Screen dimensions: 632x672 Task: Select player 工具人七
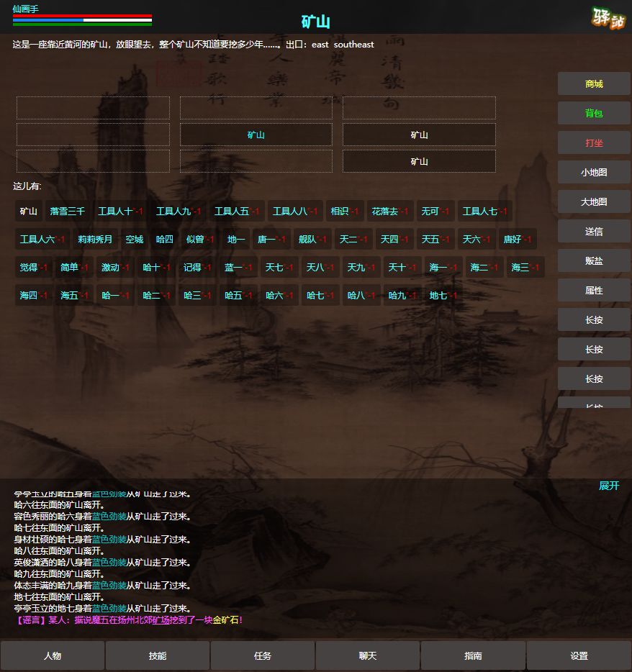(x=484, y=212)
